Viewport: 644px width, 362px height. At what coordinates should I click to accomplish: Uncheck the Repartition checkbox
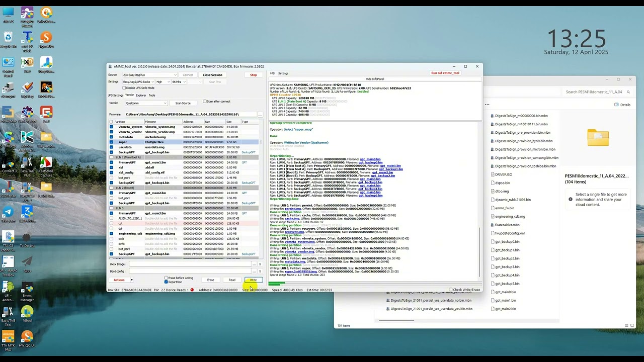click(166, 282)
